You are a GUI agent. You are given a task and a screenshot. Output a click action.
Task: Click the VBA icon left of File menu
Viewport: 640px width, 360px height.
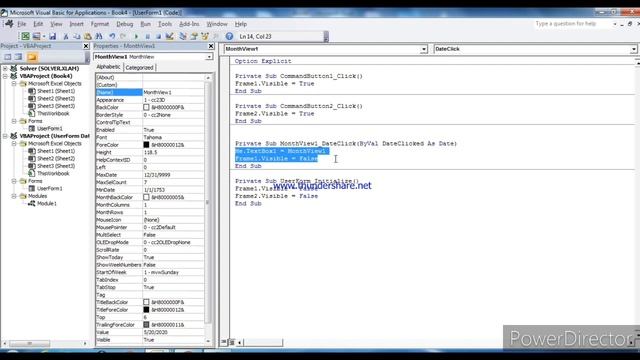coord(9,24)
